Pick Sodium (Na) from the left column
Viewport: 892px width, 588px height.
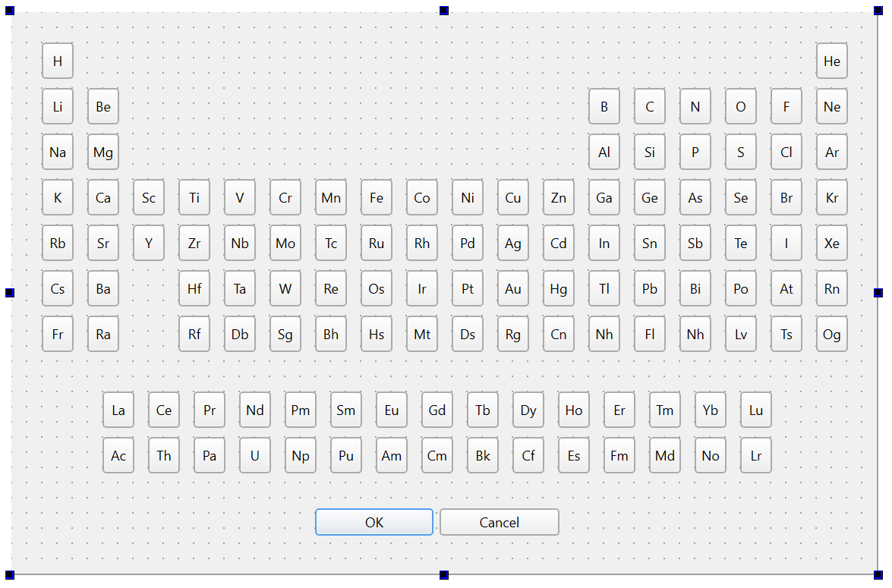(x=58, y=152)
